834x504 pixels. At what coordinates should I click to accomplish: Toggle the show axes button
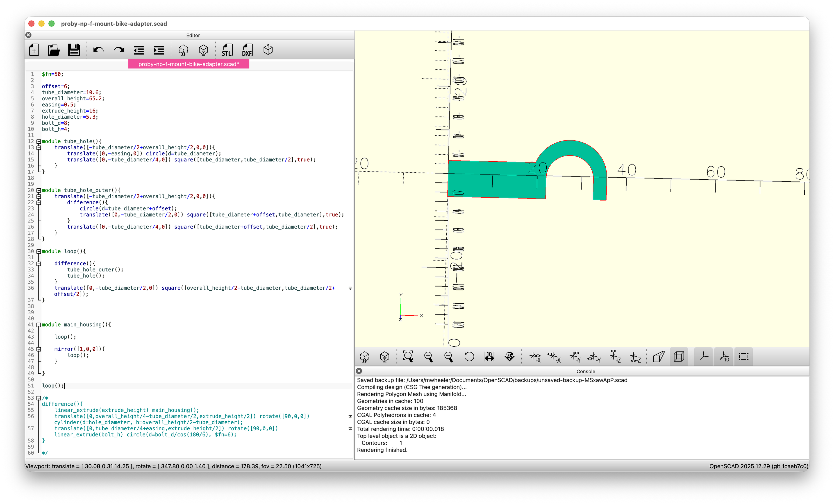704,357
